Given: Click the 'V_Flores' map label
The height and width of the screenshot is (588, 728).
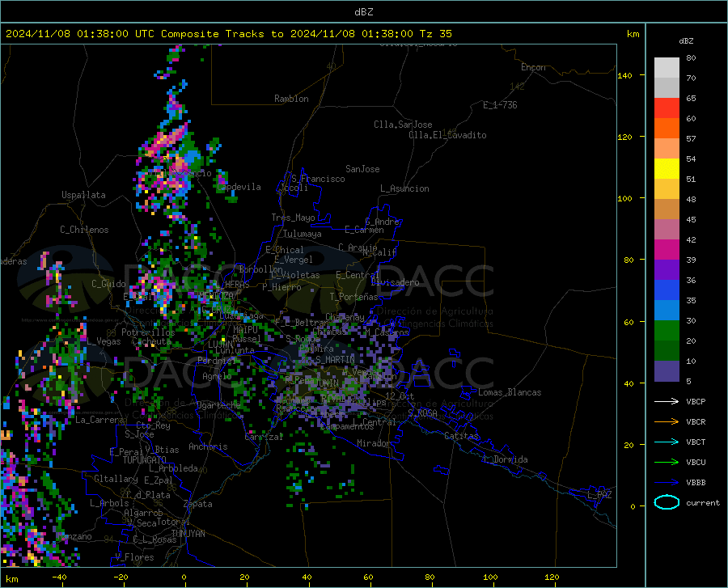Looking at the screenshot, I should [x=134, y=557].
